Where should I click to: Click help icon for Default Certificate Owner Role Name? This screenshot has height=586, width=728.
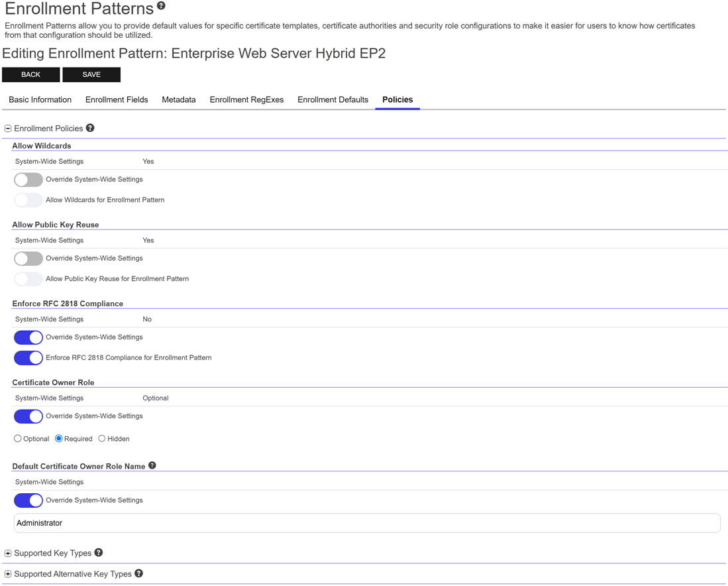click(152, 465)
